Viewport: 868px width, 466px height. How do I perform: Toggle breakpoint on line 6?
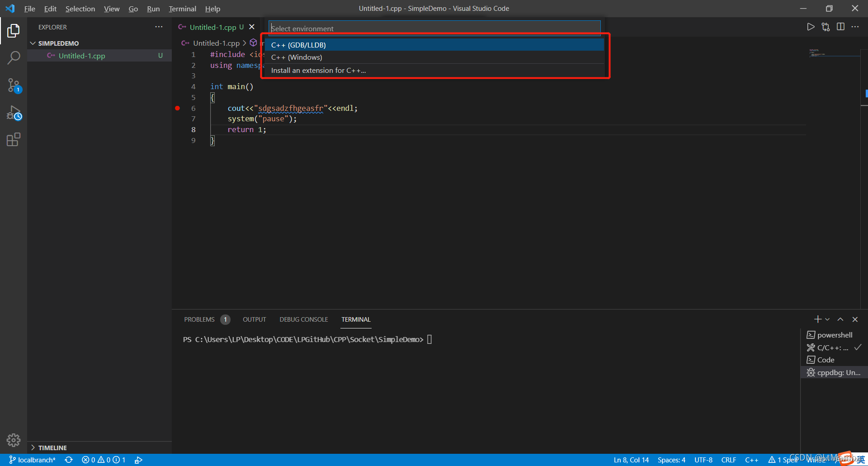(178, 108)
